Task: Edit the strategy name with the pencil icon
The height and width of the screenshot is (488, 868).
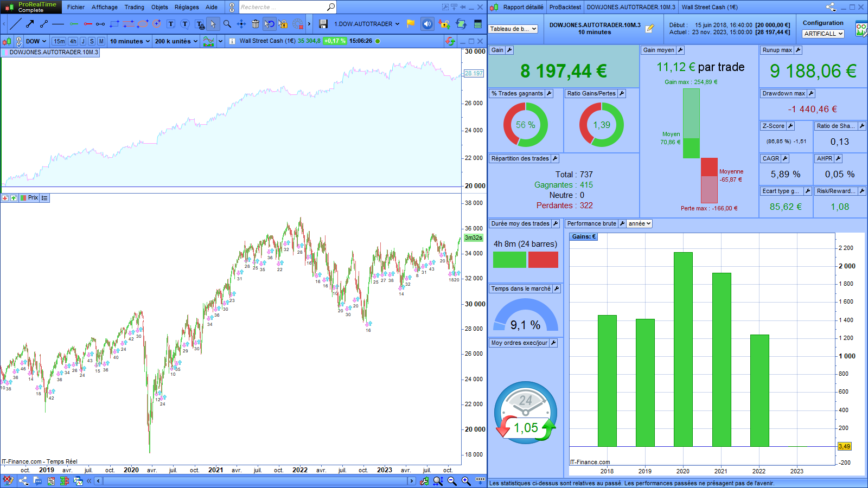Action: [x=650, y=28]
